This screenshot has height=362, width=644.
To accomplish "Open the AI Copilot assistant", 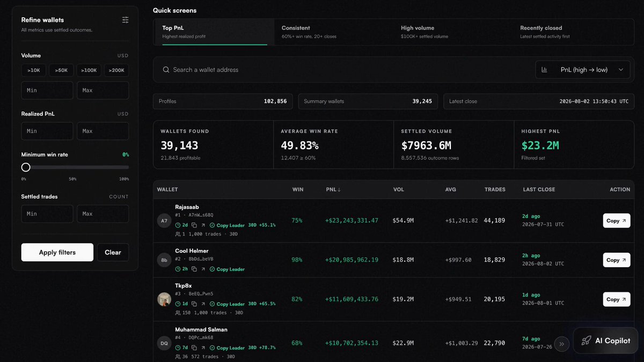I will click(x=606, y=341).
